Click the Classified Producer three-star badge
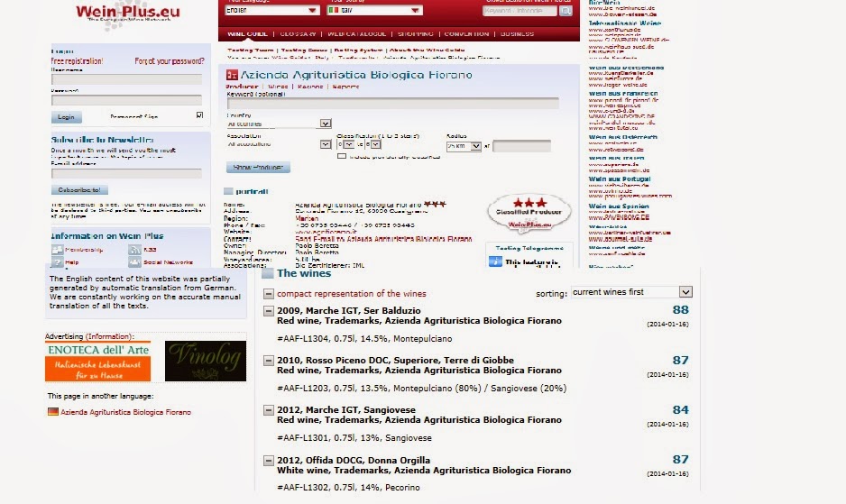 (x=529, y=213)
